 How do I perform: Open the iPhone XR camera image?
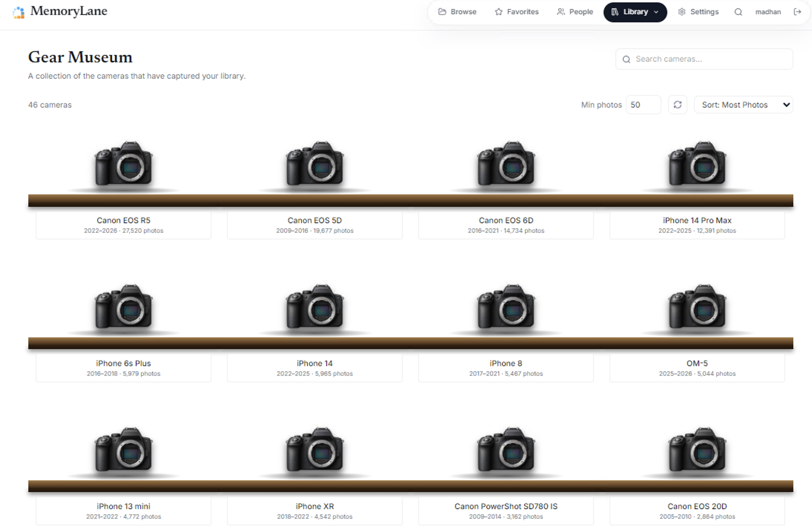pyautogui.click(x=315, y=450)
